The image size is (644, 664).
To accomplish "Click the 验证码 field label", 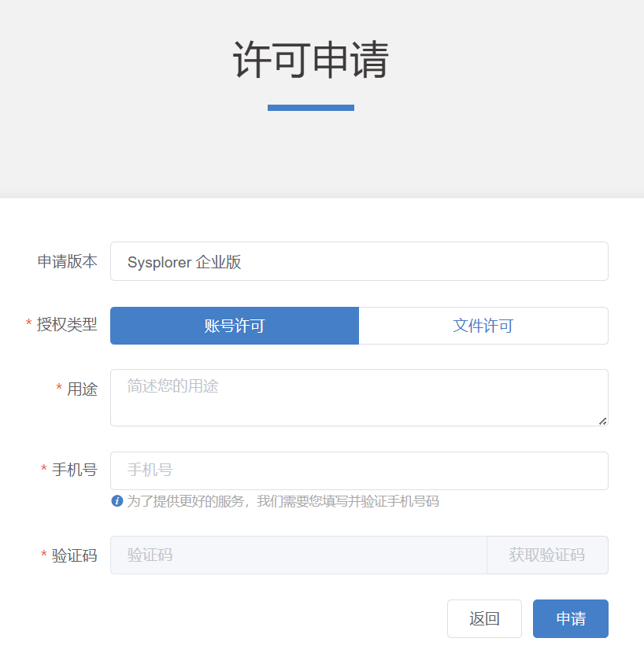I will [75, 556].
